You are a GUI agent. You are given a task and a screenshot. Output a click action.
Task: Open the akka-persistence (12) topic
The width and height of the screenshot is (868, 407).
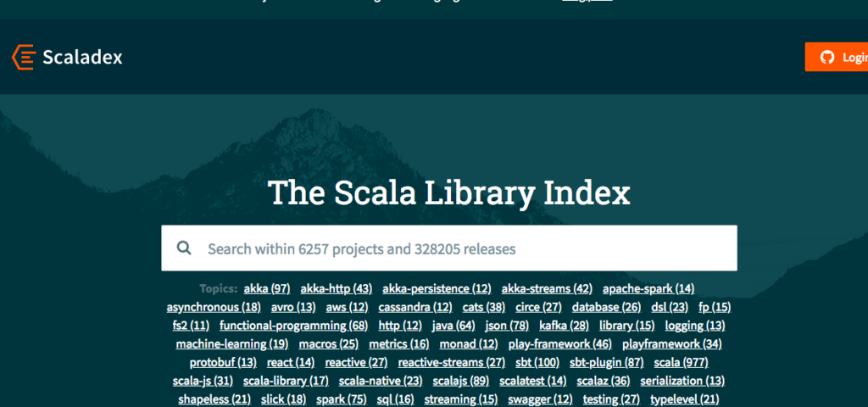[437, 288]
